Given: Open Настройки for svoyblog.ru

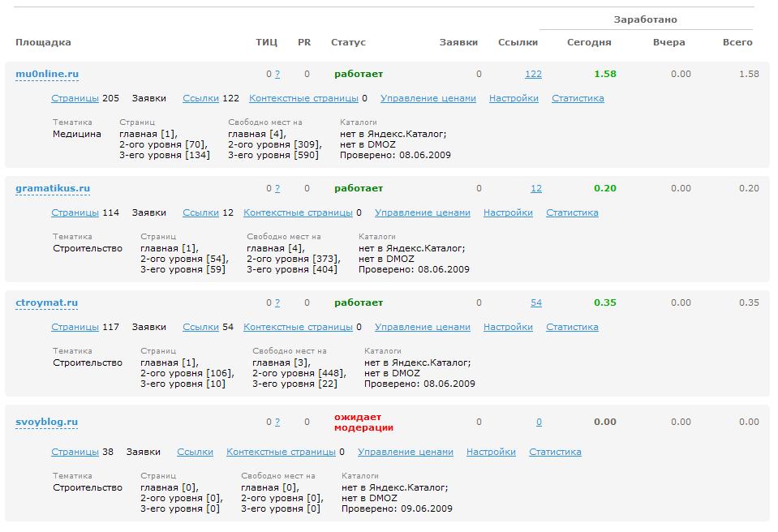Looking at the screenshot, I should (x=491, y=452).
